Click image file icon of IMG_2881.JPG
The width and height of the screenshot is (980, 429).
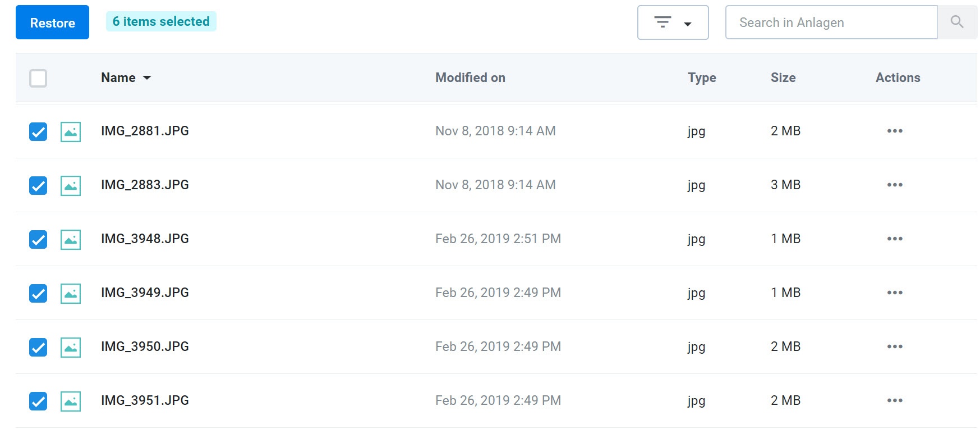(x=71, y=131)
